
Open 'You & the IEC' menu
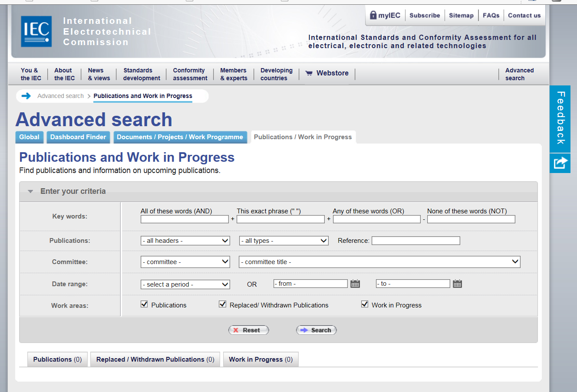pos(31,74)
